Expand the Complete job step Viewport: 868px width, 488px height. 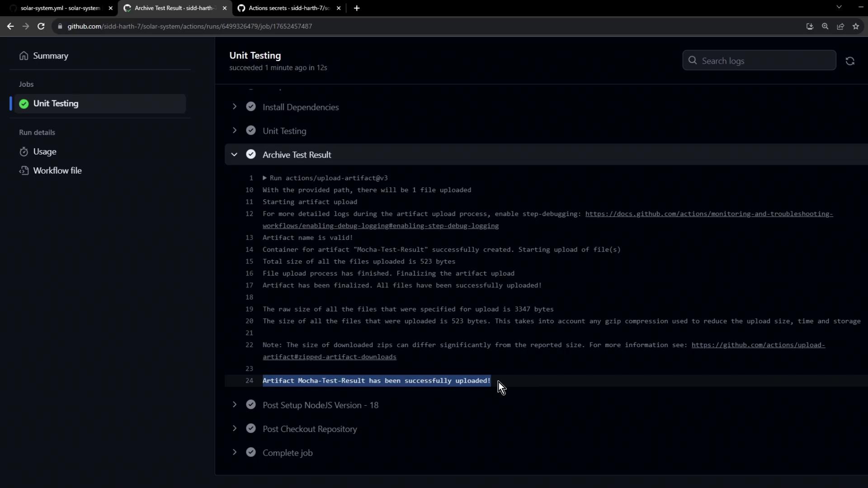click(234, 452)
